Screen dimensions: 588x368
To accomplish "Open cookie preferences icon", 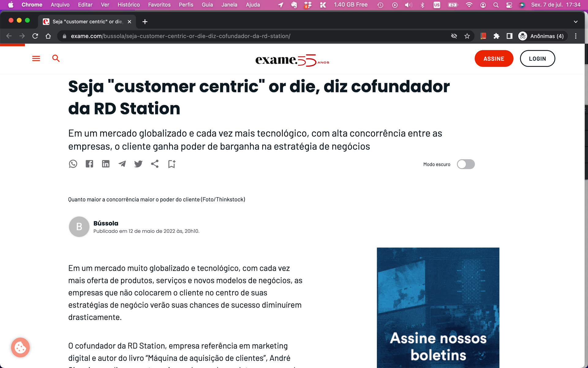I will click(x=20, y=347).
